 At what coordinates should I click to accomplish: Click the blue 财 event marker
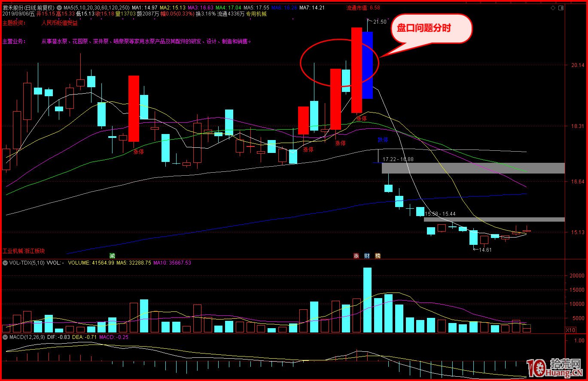point(367,256)
